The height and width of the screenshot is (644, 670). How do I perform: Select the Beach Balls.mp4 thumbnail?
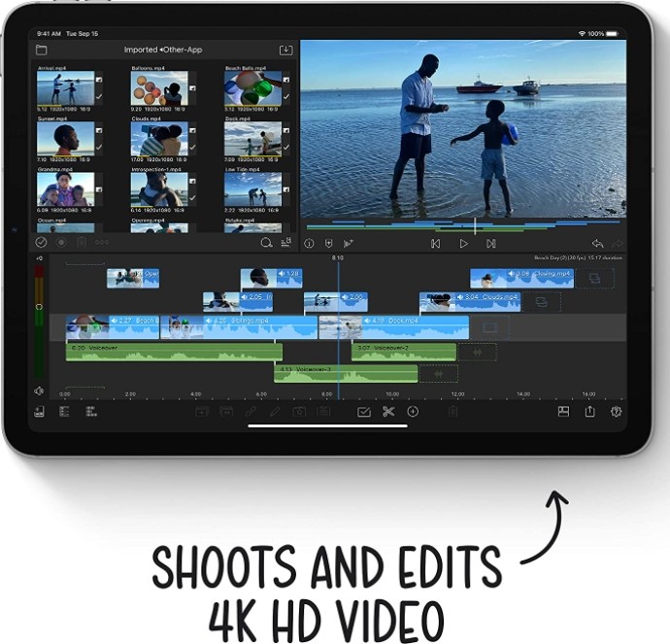tap(253, 88)
